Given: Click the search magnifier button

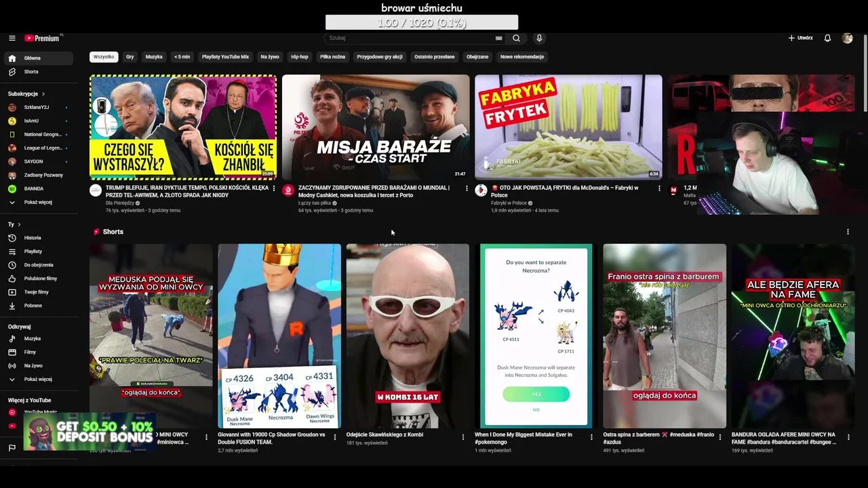Looking at the screenshot, I should tap(516, 38).
